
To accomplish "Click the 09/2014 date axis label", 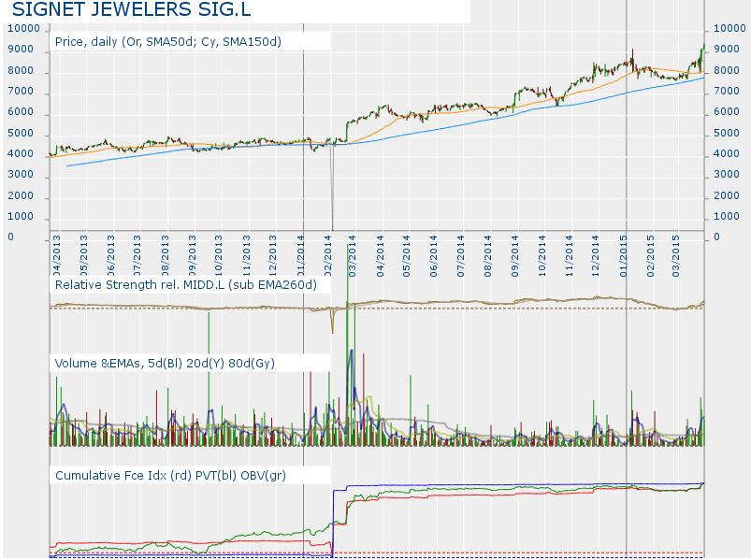I will tap(515, 256).
